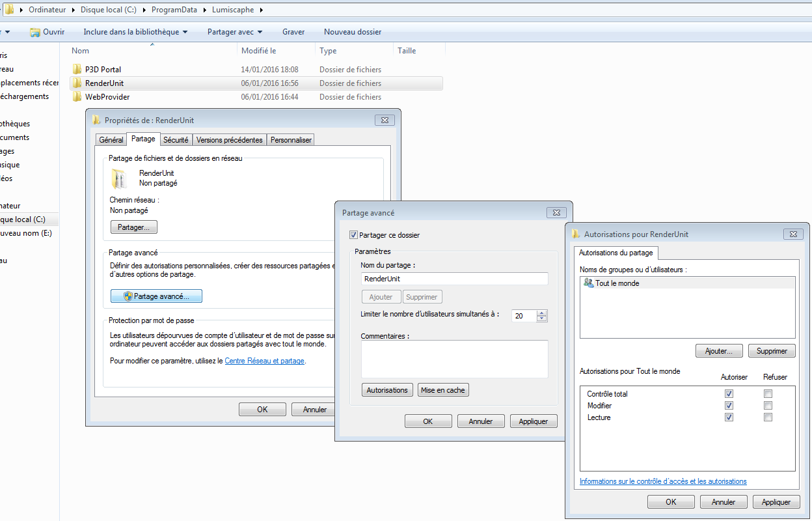Click the WebProvider folder icon
The width and height of the screenshot is (812, 521).
pyautogui.click(x=77, y=97)
